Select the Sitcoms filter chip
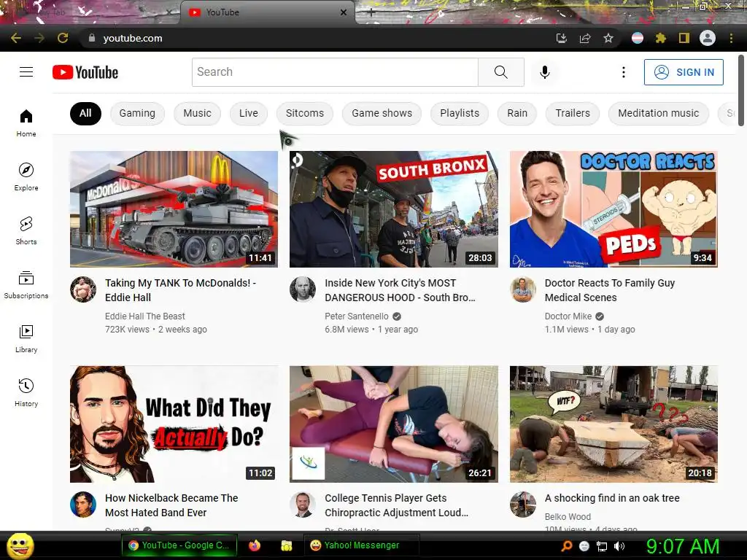 (305, 113)
